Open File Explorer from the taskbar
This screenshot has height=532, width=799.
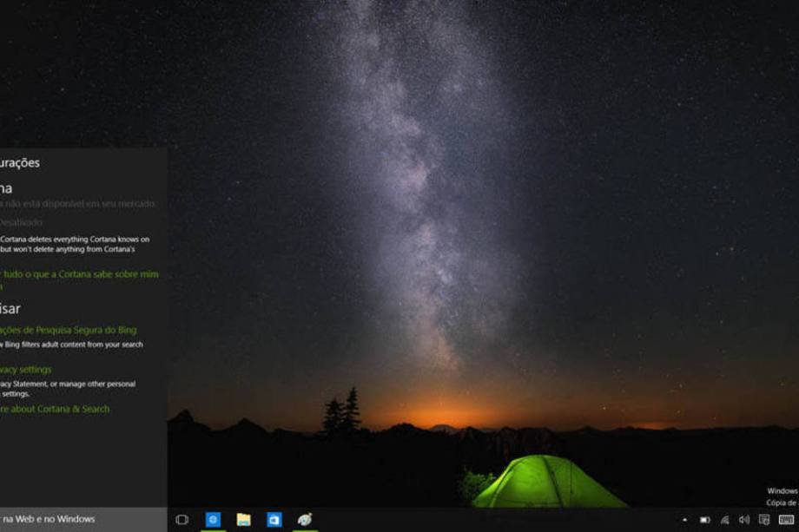tap(244, 520)
